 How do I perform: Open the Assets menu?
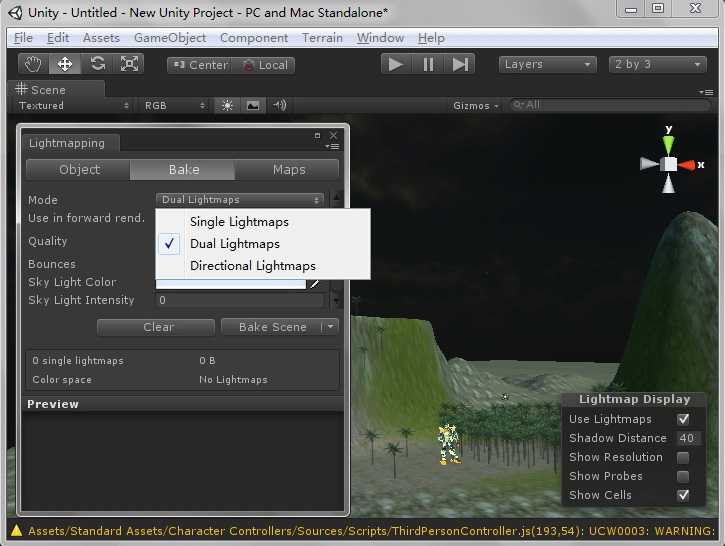tap(101, 38)
